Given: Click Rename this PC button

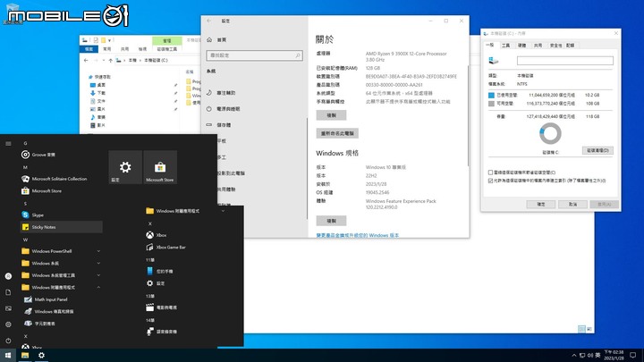Looking at the screenshot, I should pyautogui.click(x=337, y=133).
